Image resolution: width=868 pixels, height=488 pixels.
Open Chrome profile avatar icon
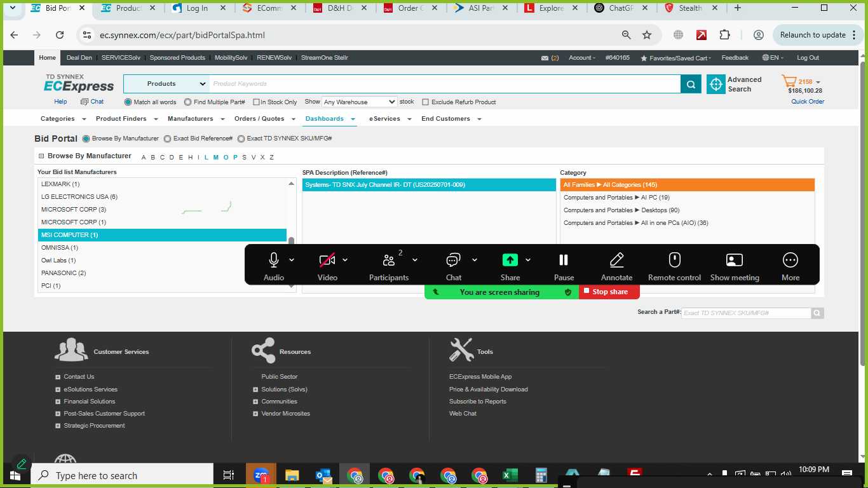tap(758, 35)
